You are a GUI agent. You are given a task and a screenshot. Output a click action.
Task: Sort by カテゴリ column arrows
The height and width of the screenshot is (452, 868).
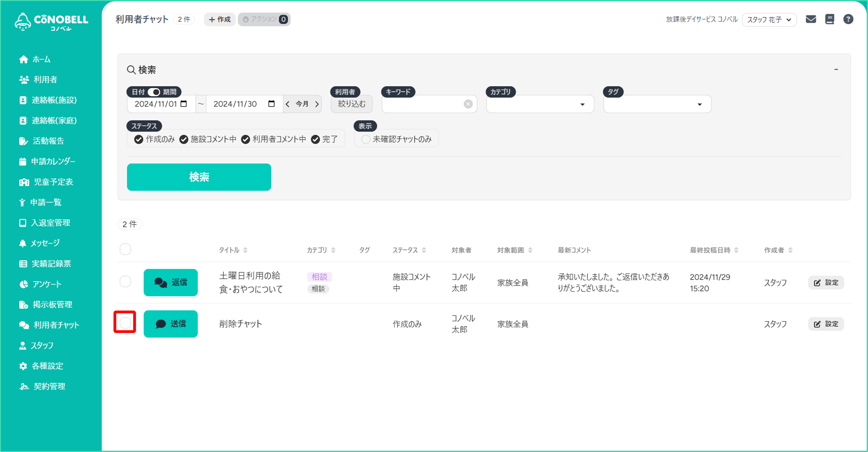pyautogui.click(x=333, y=250)
